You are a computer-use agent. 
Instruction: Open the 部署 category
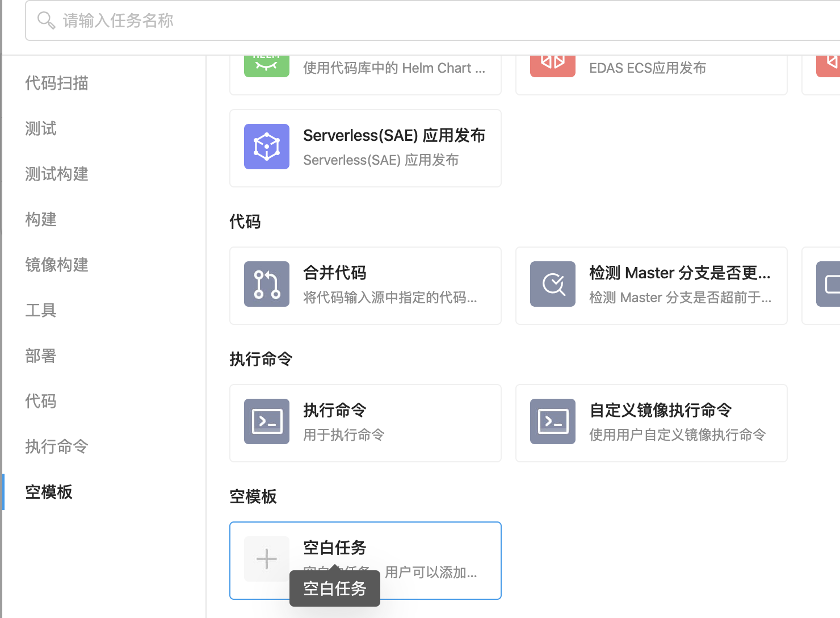[41, 356]
